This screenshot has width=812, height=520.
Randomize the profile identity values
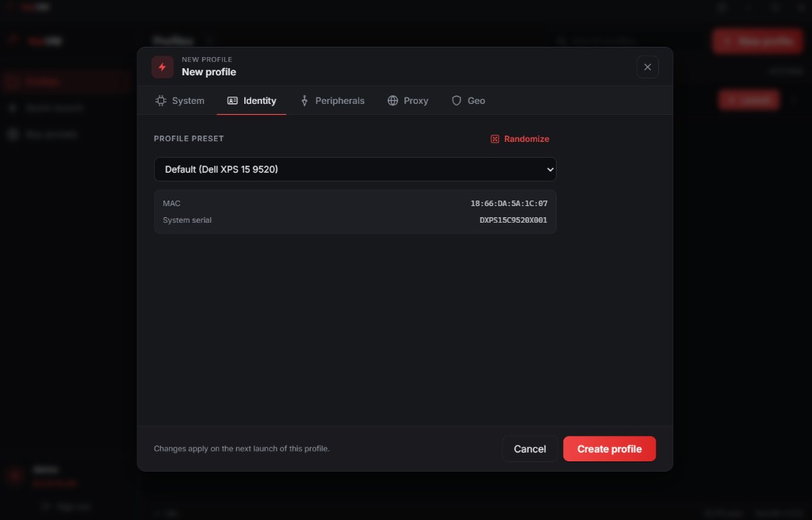[x=520, y=139]
